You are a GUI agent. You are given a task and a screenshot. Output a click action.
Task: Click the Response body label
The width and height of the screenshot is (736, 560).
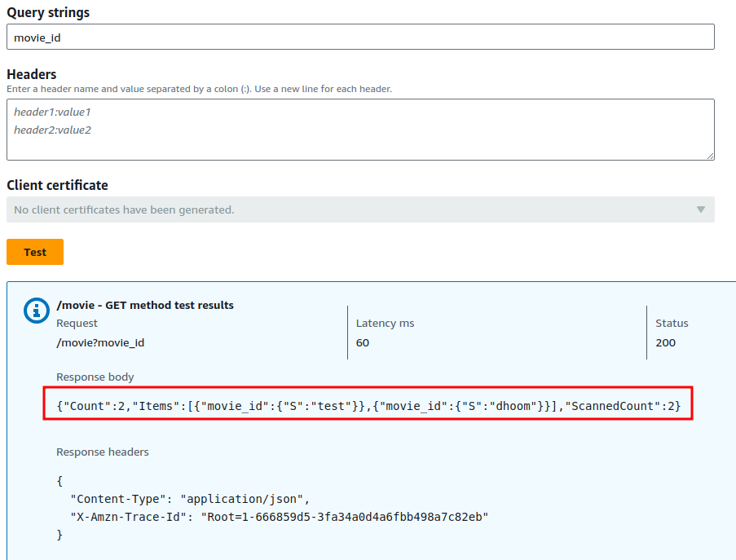[x=95, y=377]
